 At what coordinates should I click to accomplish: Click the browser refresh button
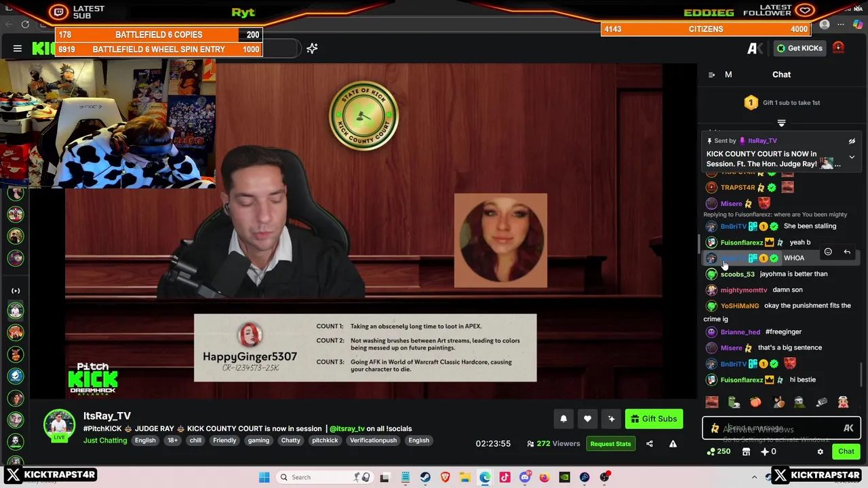click(x=25, y=24)
